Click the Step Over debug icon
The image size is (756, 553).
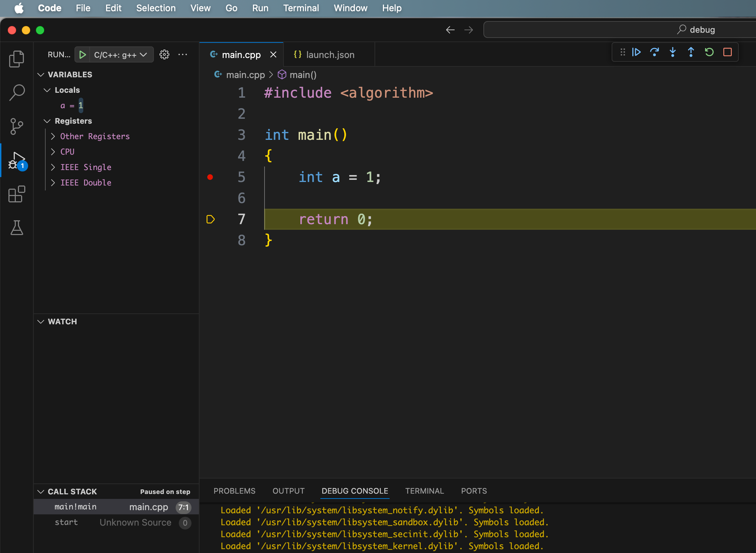[654, 52]
